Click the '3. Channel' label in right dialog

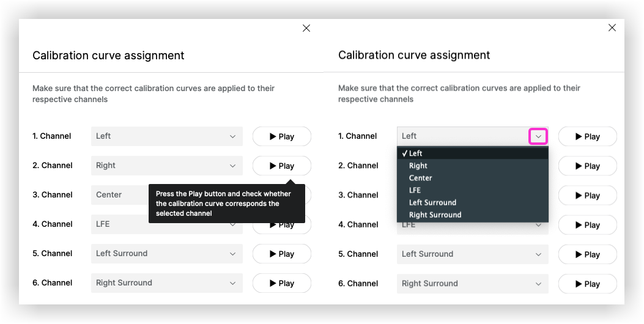[x=358, y=195]
